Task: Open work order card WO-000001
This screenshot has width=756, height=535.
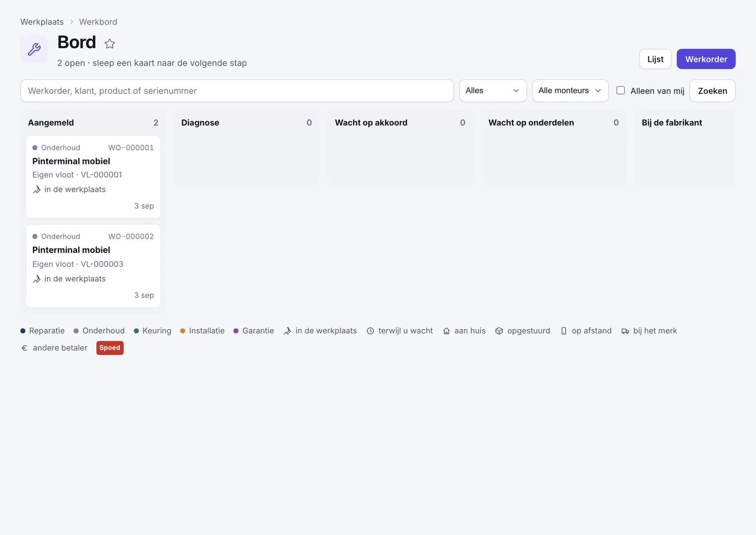Action: click(93, 177)
